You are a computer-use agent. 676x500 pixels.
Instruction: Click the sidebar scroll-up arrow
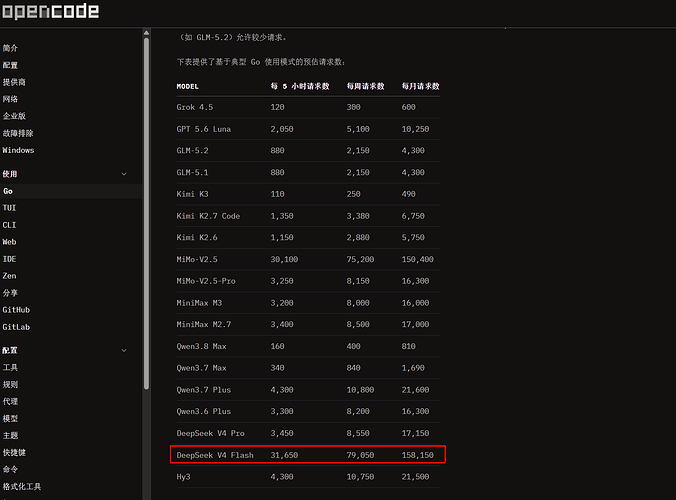pyautogui.click(x=147, y=33)
